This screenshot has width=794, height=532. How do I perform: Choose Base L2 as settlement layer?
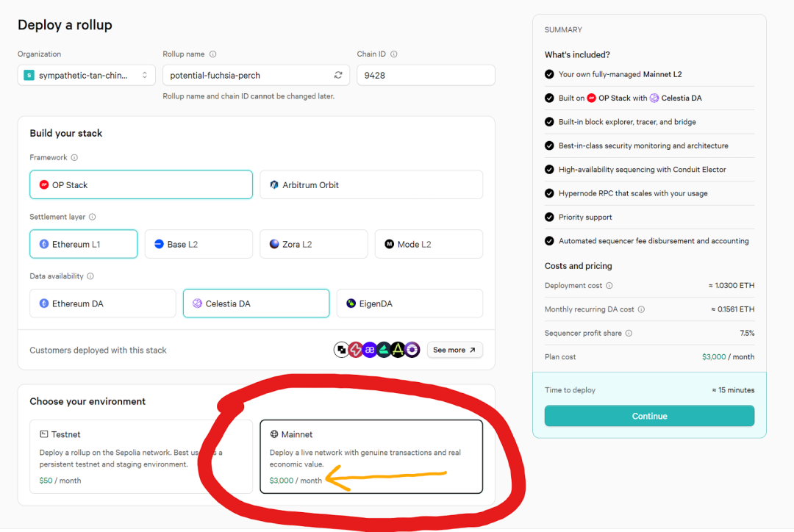(198, 244)
